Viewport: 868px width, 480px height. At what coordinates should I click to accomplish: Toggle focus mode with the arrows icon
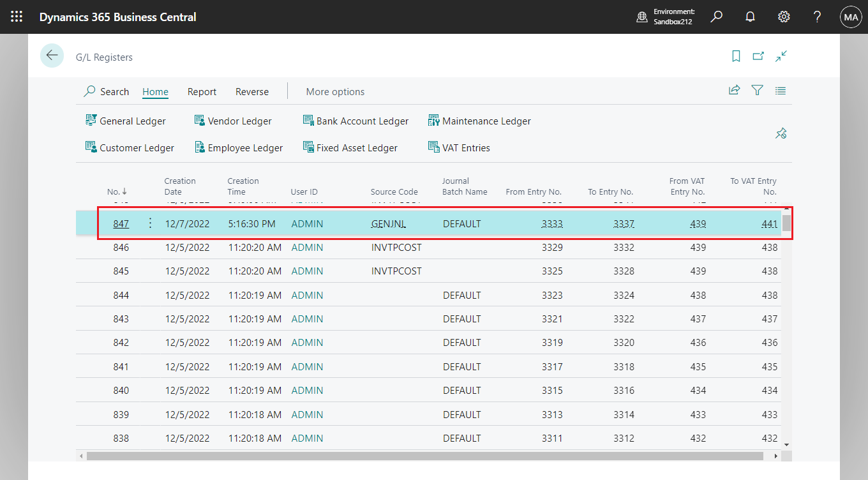coord(781,56)
